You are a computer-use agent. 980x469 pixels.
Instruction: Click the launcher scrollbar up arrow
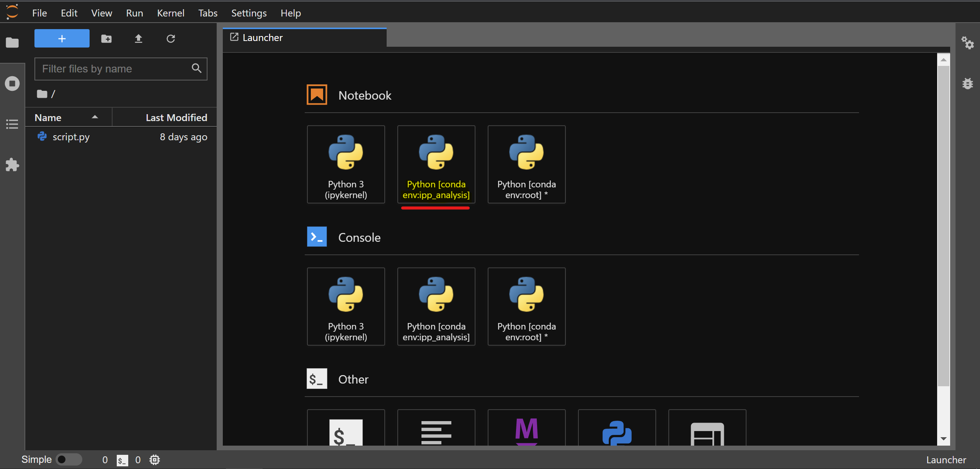944,60
